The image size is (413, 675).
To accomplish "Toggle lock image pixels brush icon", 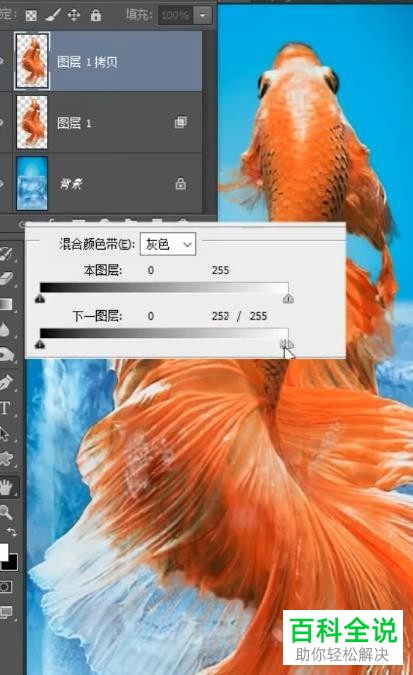I will (x=53, y=15).
